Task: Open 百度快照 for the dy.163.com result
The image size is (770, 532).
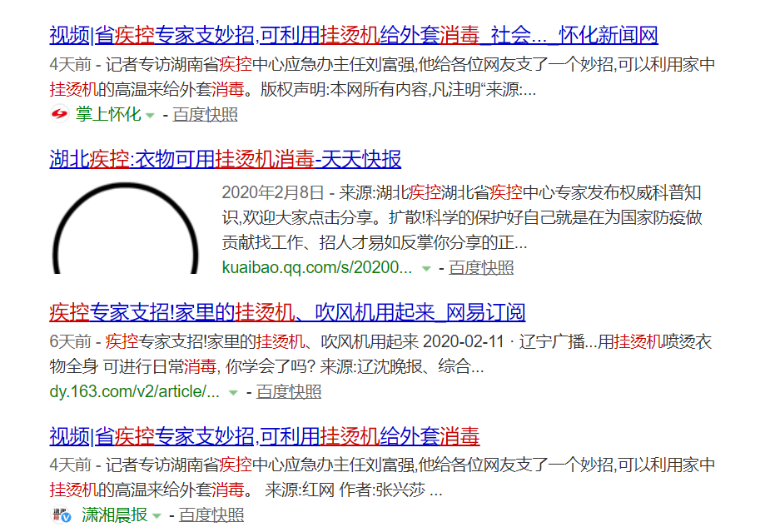Action: [289, 392]
